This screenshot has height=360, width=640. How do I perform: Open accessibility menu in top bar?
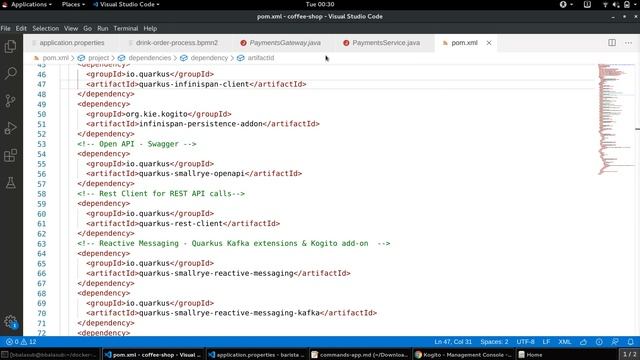(x=565, y=4)
